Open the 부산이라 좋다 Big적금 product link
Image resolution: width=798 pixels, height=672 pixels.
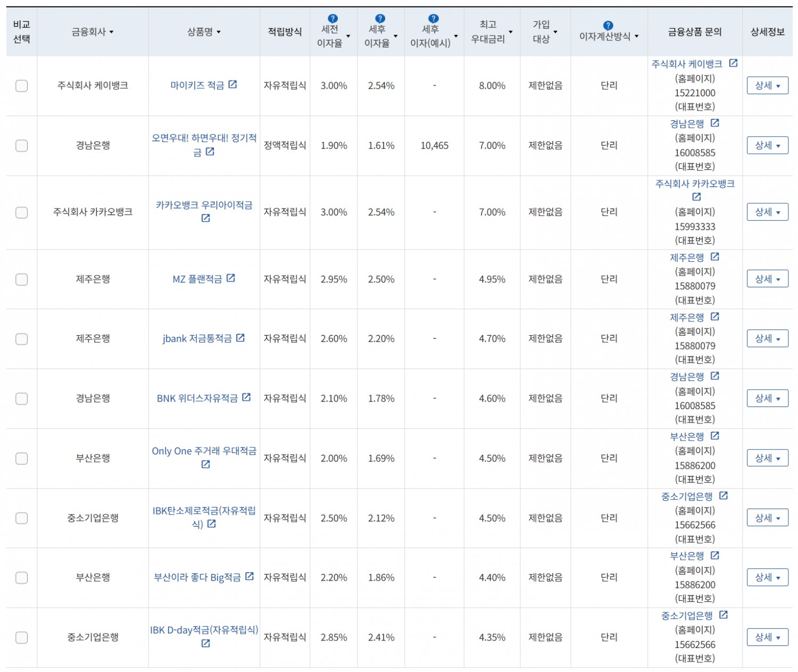pyautogui.click(x=197, y=577)
